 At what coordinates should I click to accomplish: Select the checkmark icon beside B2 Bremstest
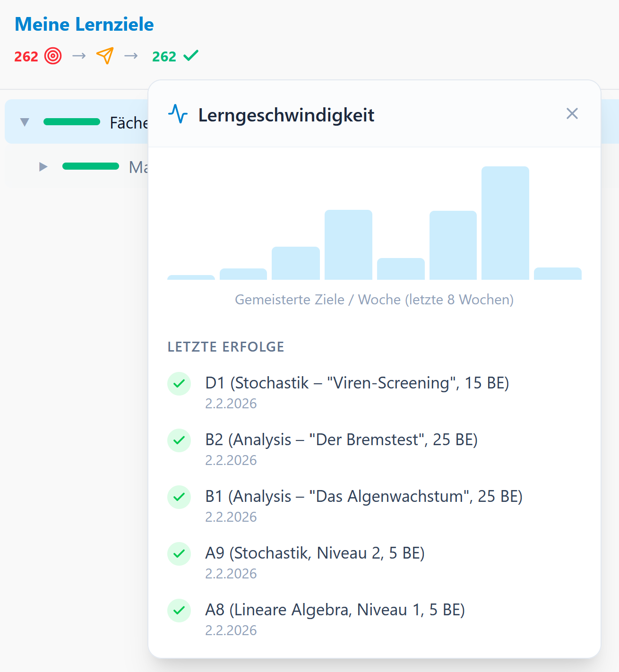click(x=179, y=440)
